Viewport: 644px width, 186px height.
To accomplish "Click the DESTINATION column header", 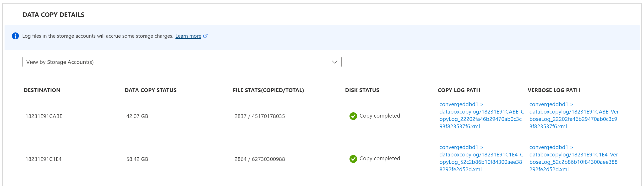I will 42,90.
